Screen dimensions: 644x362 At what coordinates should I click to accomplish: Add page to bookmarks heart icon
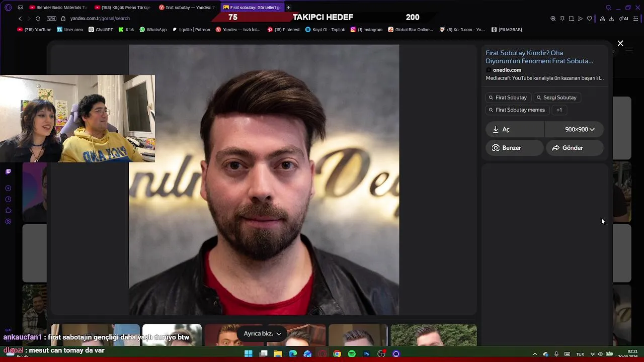[x=589, y=19]
